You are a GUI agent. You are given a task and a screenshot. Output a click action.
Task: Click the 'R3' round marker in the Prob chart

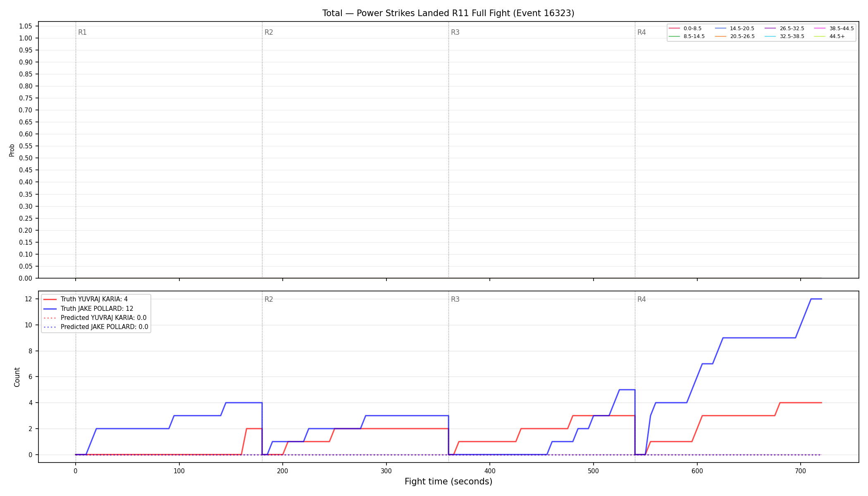point(455,32)
